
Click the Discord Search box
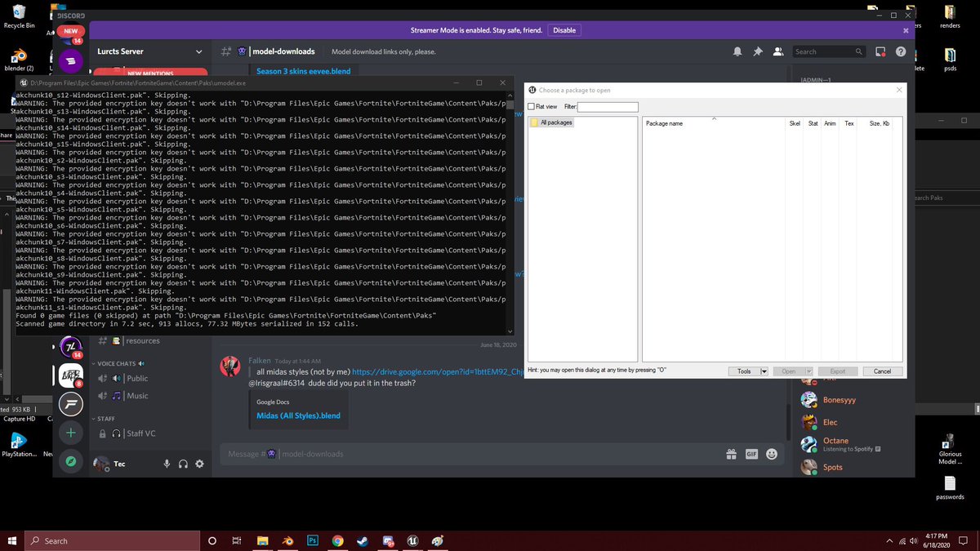coord(829,51)
